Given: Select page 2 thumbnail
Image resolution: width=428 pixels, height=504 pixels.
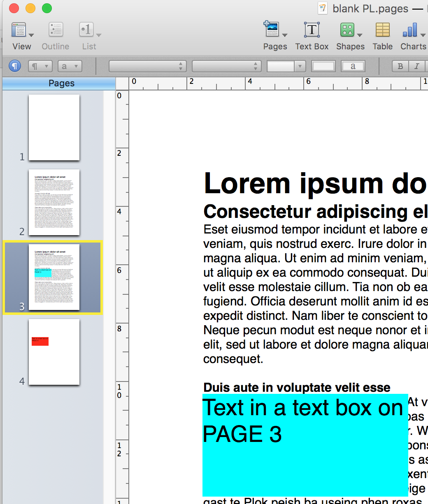Looking at the screenshot, I should (x=54, y=202).
